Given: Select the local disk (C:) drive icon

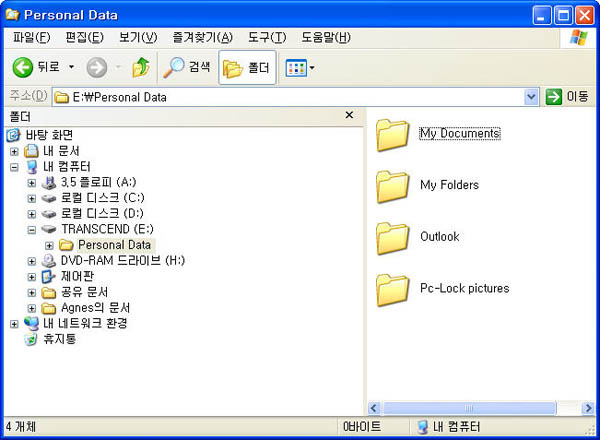Looking at the screenshot, I should click(x=49, y=198).
